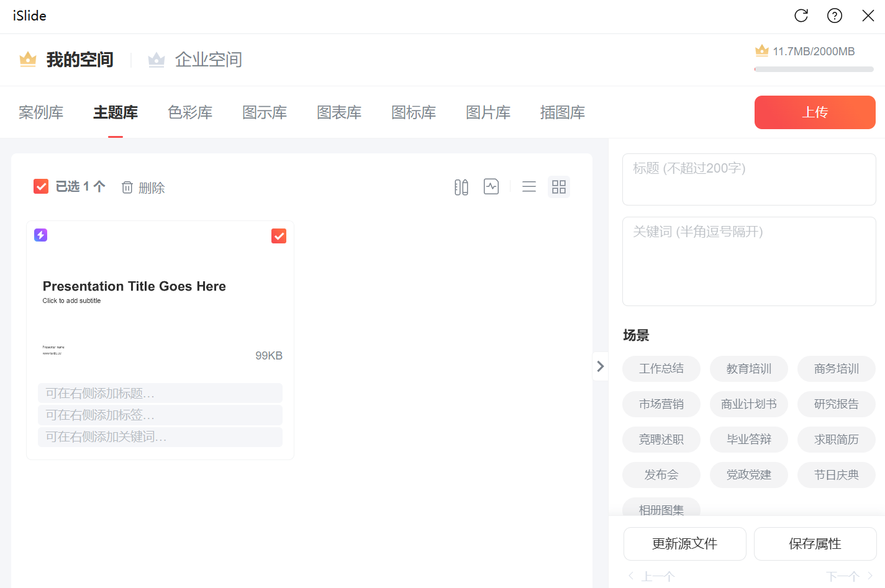Go to previous item with 上一个
885x588 pixels.
pos(652,577)
